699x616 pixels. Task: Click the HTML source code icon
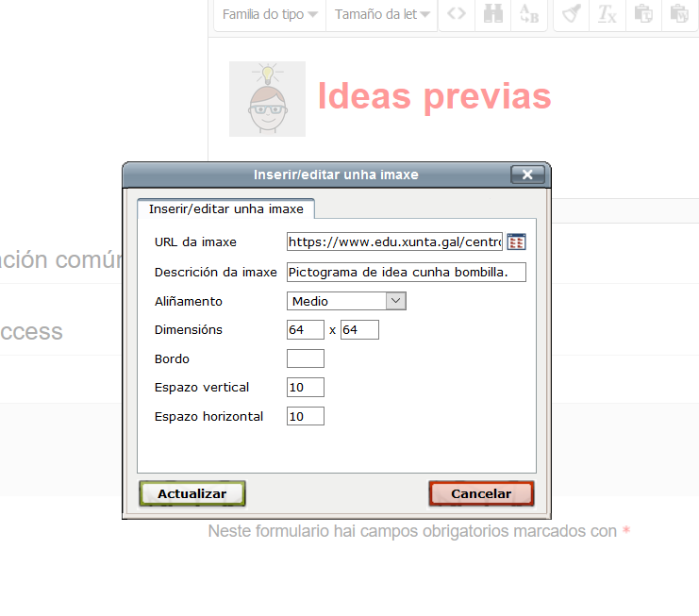457,15
